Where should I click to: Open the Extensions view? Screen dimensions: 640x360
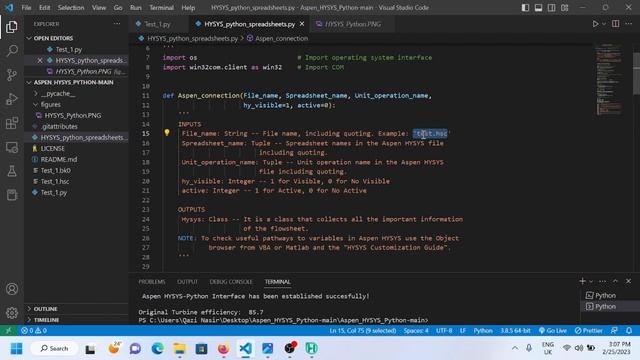click(12, 123)
